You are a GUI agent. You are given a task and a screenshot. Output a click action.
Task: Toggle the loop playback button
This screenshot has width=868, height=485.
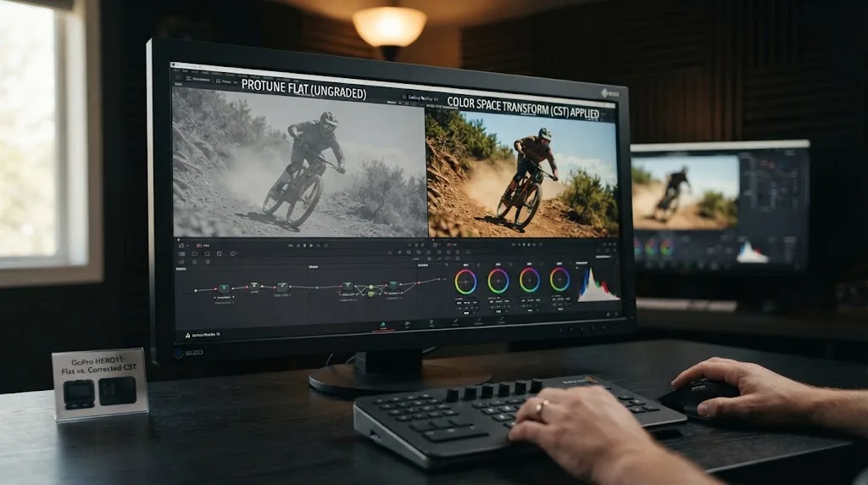coord(325,245)
